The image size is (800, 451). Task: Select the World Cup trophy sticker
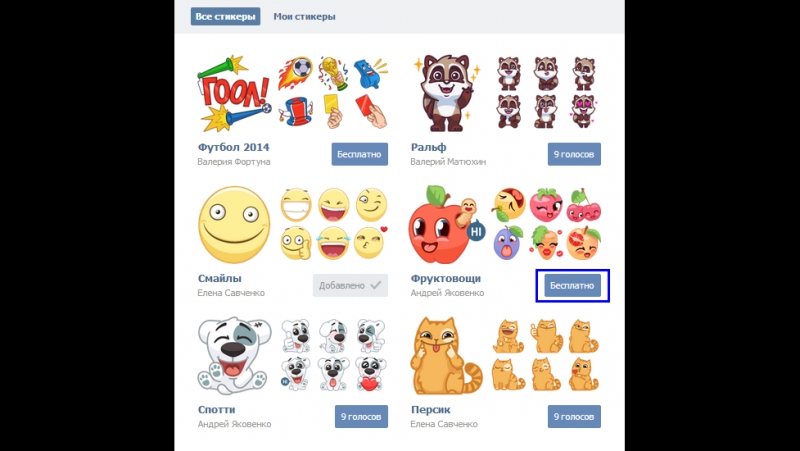334,73
